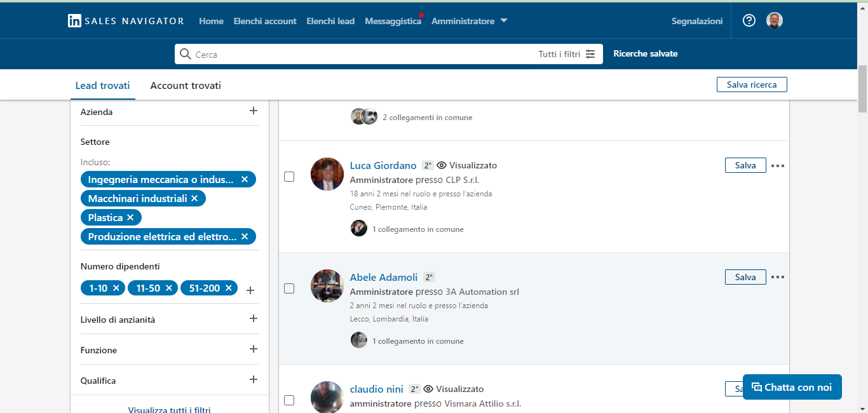Open Tutti i filtri panel

pyautogui.click(x=567, y=54)
